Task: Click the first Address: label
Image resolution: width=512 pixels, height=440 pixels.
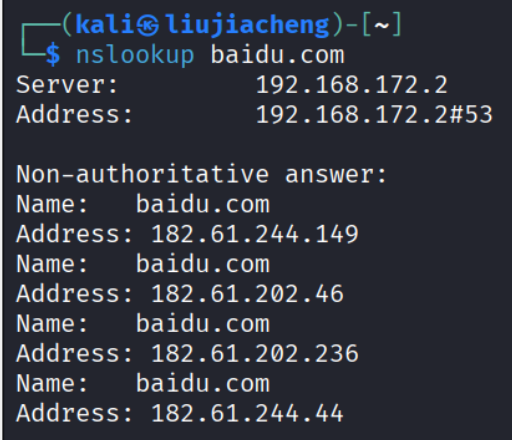Action: (75, 114)
